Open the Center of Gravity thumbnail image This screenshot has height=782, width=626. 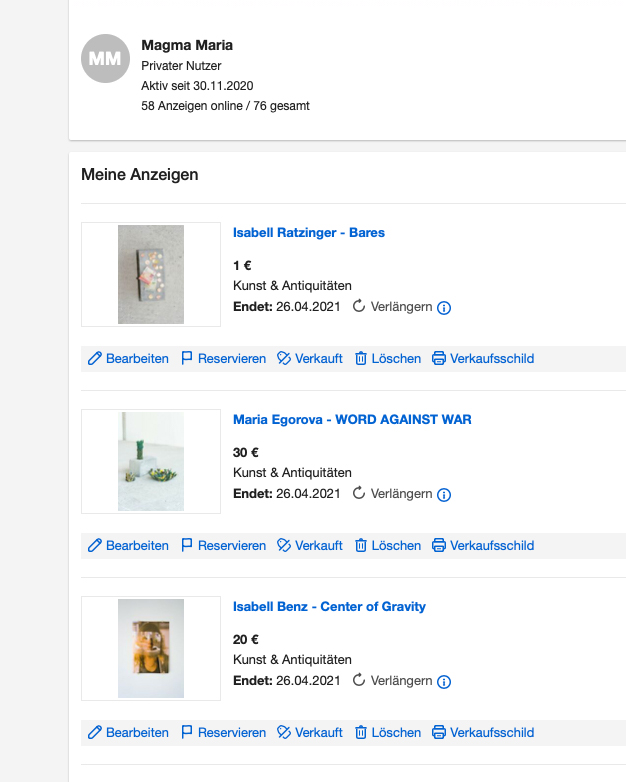point(151,648)
